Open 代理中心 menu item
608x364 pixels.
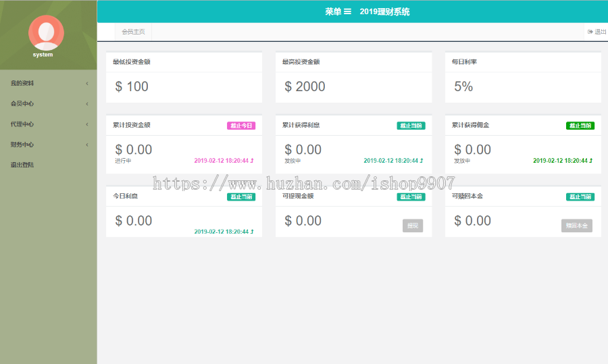[x=49, y=124]
